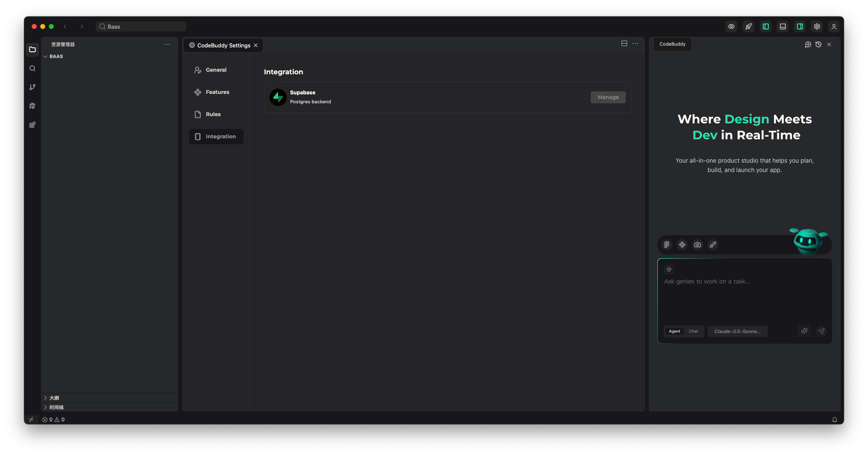The height and width of the screenshot is (456, 868).
Task: Open the Explorer view in the activity bar
Action: (32, 50)
